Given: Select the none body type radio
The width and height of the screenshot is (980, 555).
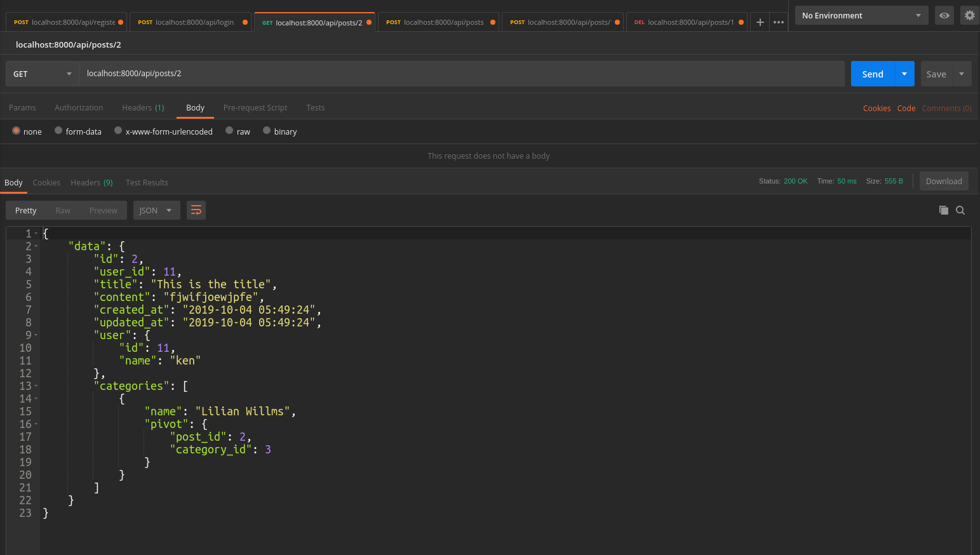Looking at the screenshot, I should 17,131.
